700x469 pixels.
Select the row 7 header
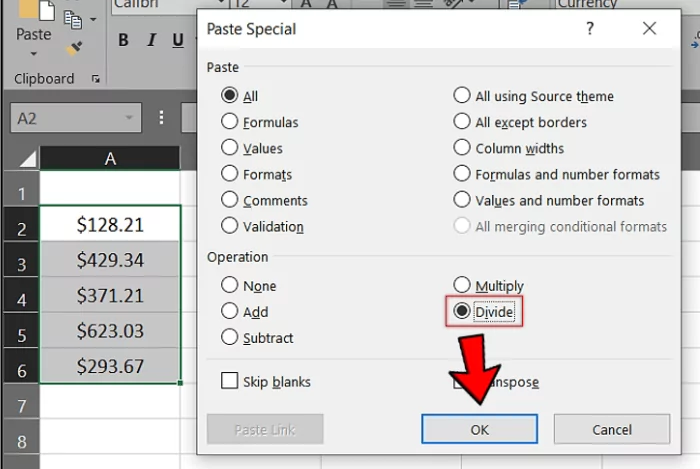(20, 405)
